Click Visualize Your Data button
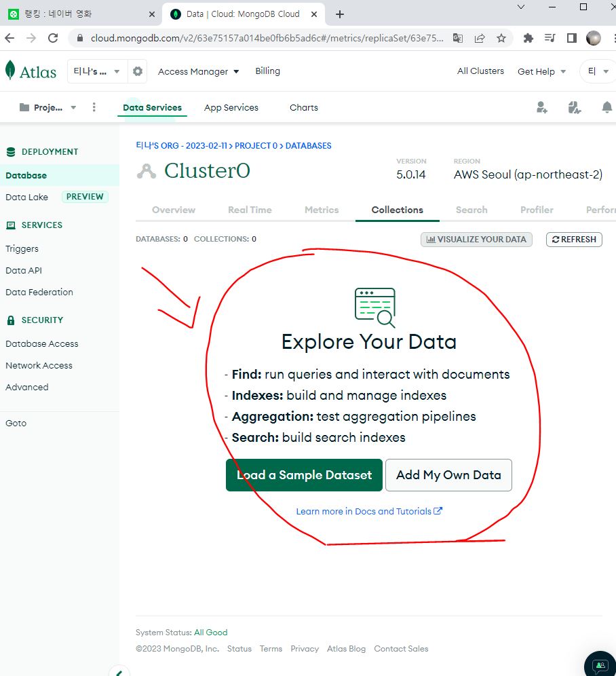The image size is (616, 676). (476, 240)
